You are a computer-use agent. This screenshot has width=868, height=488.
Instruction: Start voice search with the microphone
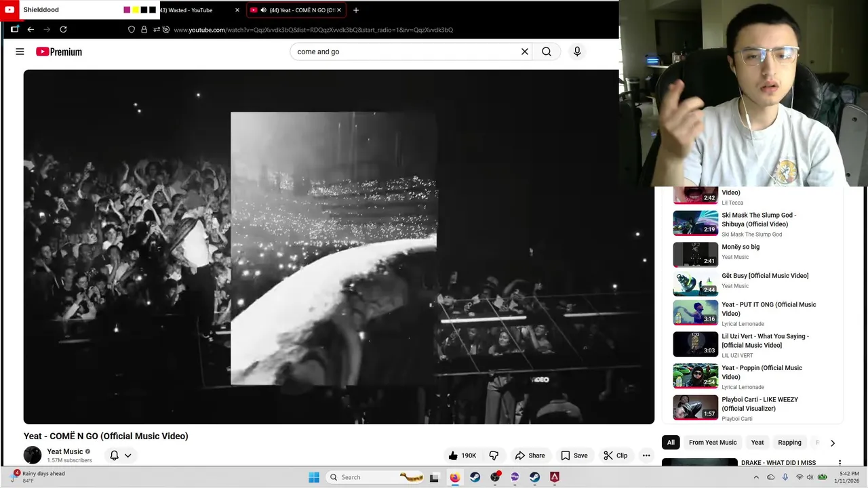(577, 52)
